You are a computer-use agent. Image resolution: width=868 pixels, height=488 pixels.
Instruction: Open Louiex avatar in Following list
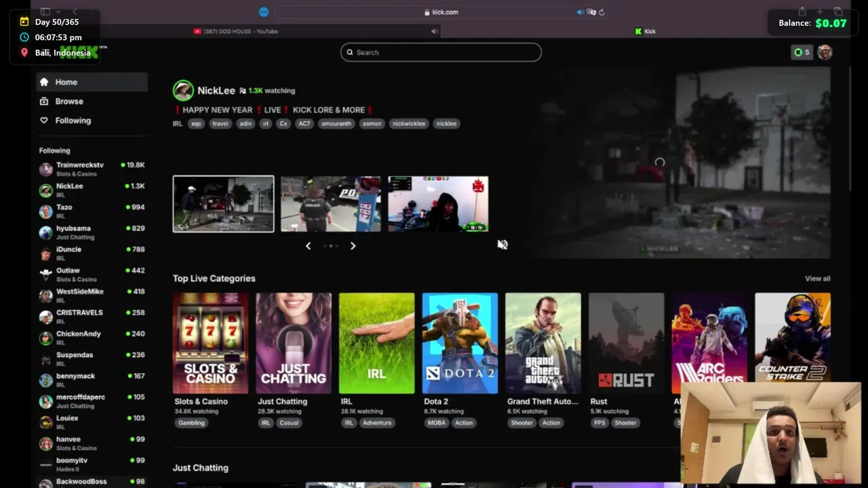tap(45, 422)
